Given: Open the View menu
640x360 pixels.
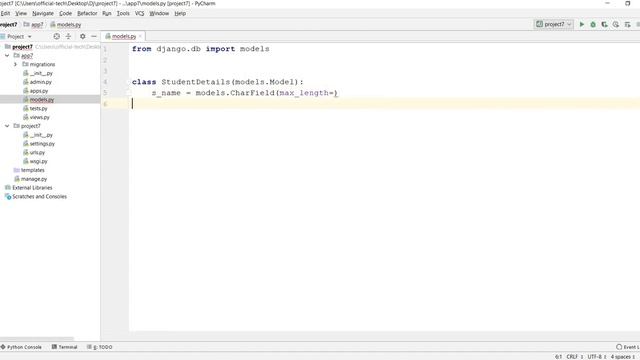Looking at the screenshot, I should [21, 13].
